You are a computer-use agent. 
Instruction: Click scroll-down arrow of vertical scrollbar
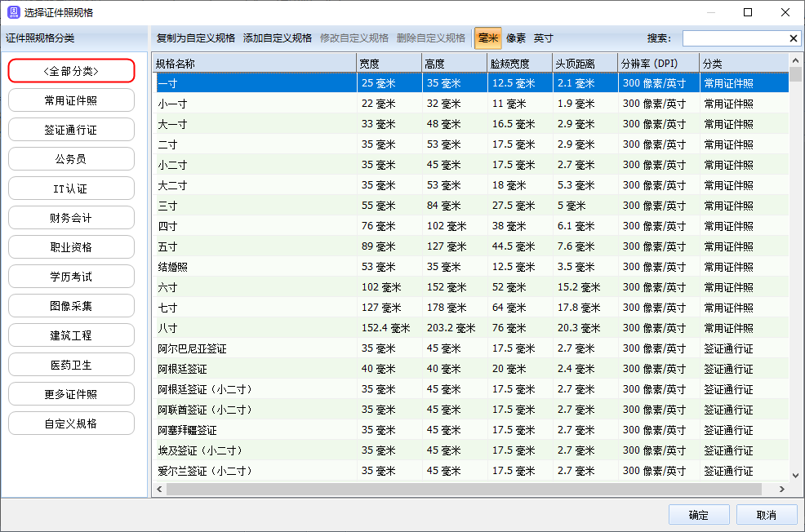795,475
